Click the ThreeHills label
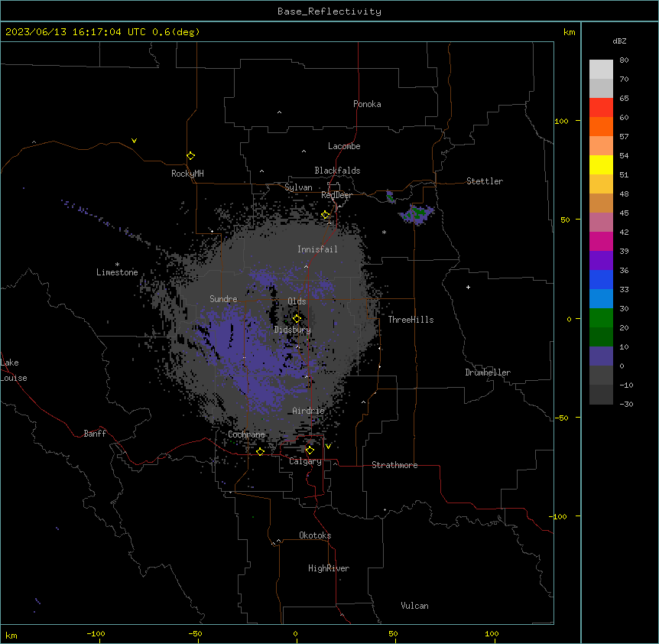This screenshot has height=644, width=659. click(x=411, y=320)
